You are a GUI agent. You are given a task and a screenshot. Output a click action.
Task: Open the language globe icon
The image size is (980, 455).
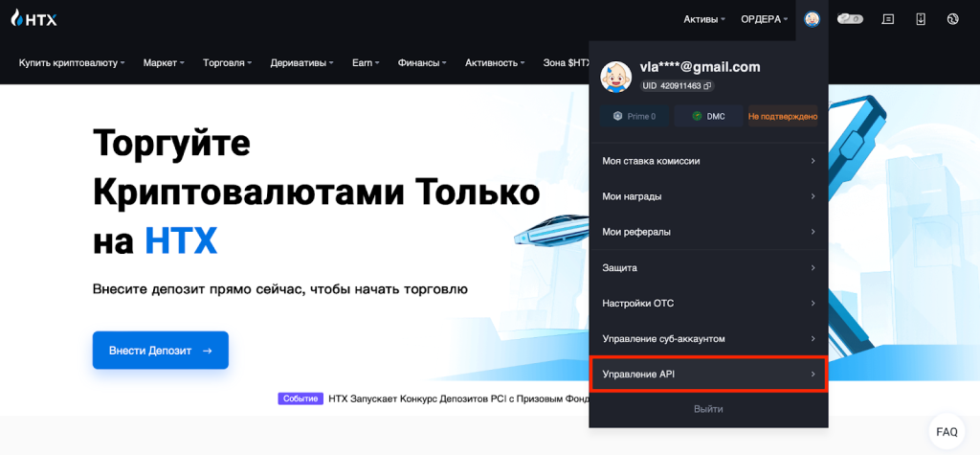(952, 18)
